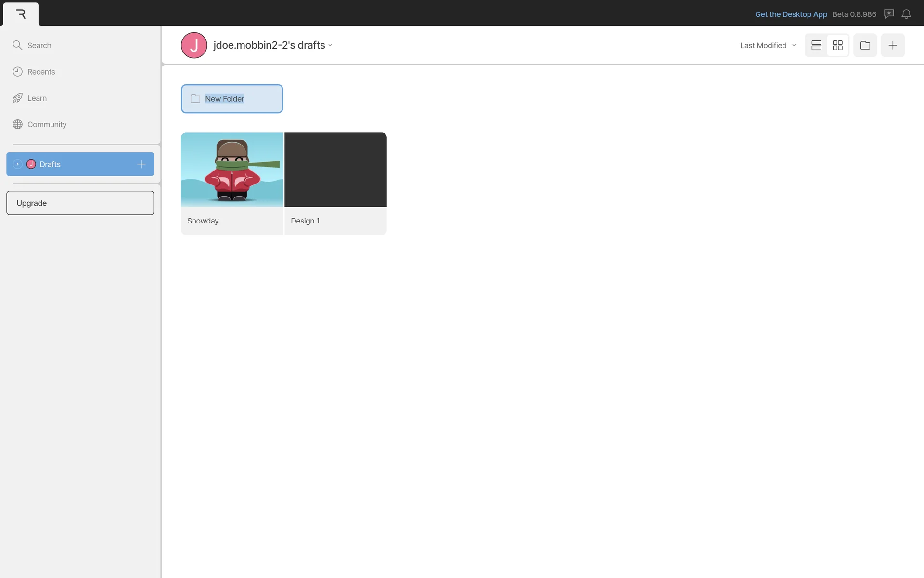Switch to list view layout
The width and height of the screenshot is (924, 578).
(x=816, y=45)
